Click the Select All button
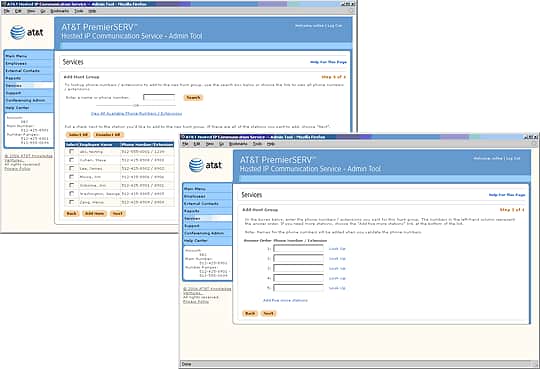 (78, 135)
